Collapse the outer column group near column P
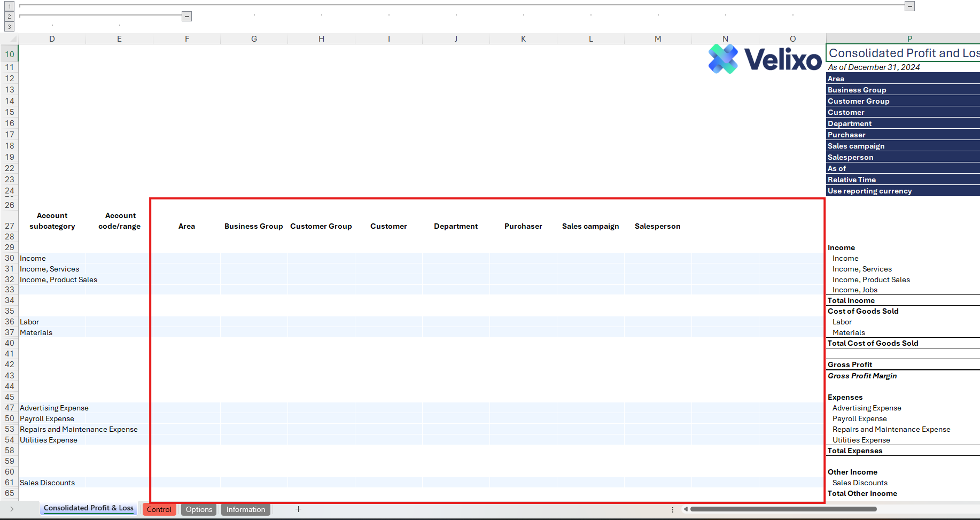The width and height of the screenshot is (980, 520). 909,6
